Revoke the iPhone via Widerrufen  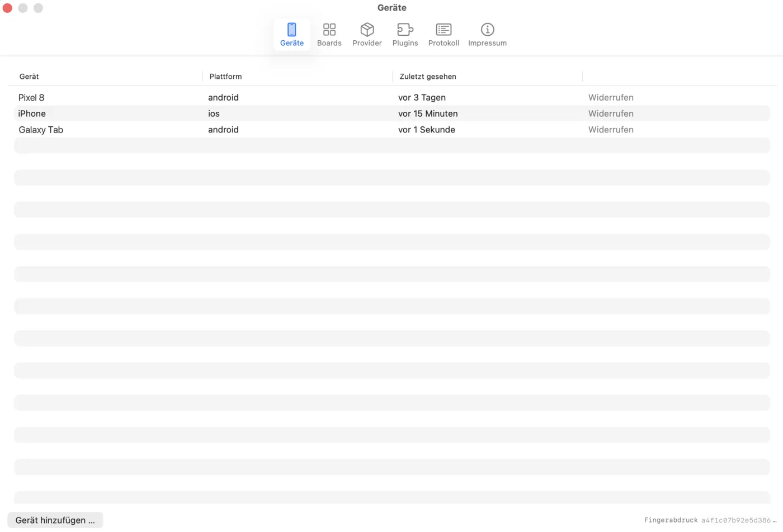click(611, 113)
